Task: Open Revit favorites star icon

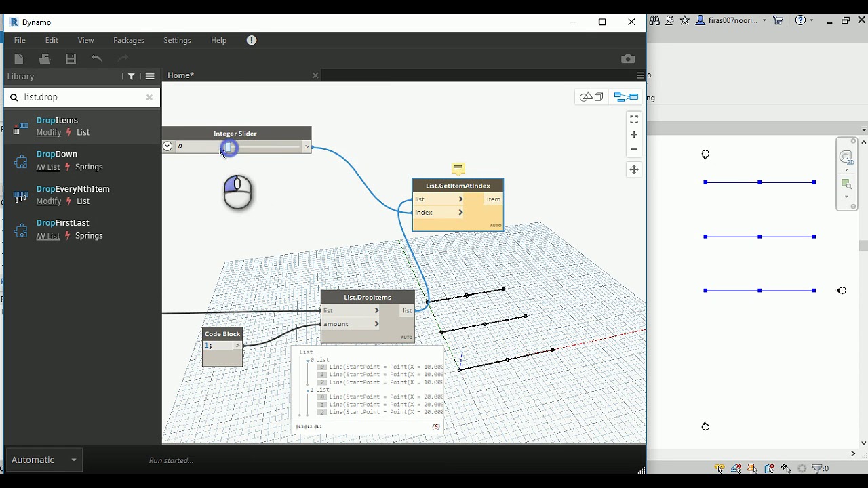Action: tap(684, 20)
